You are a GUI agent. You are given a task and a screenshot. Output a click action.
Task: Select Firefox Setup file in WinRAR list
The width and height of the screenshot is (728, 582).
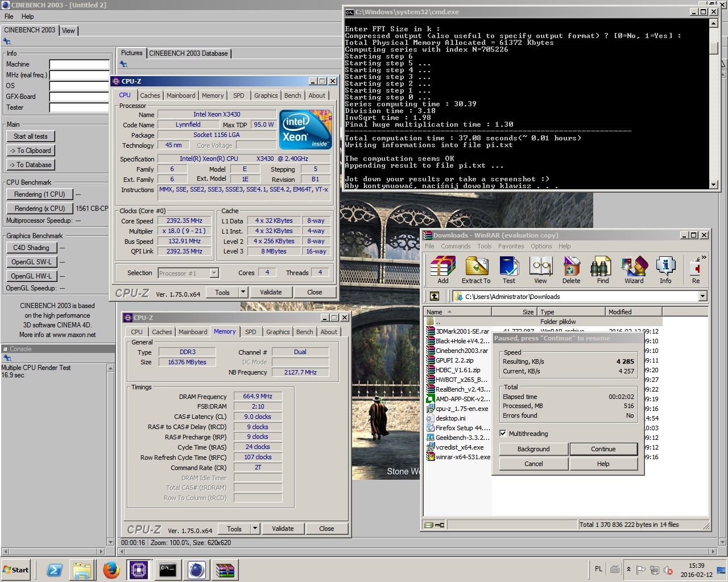tap(458, 428)
